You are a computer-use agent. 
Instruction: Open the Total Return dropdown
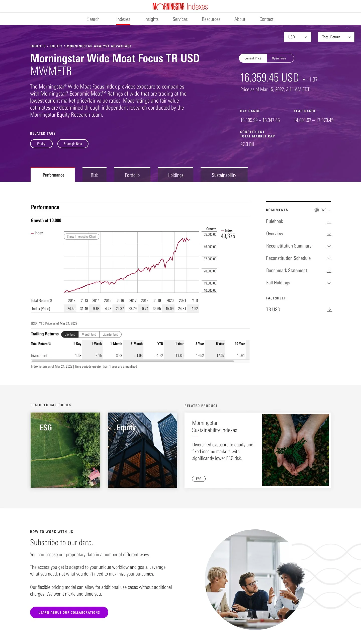coord(336,37)
